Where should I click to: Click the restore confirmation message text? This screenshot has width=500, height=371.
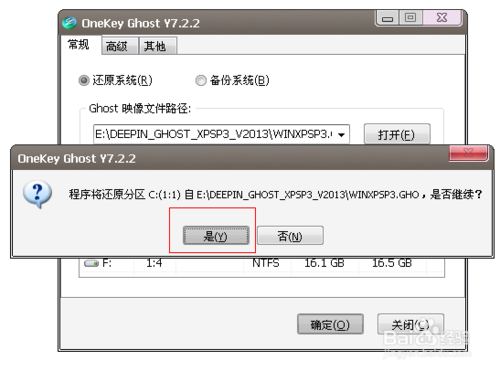click(275, 194)
